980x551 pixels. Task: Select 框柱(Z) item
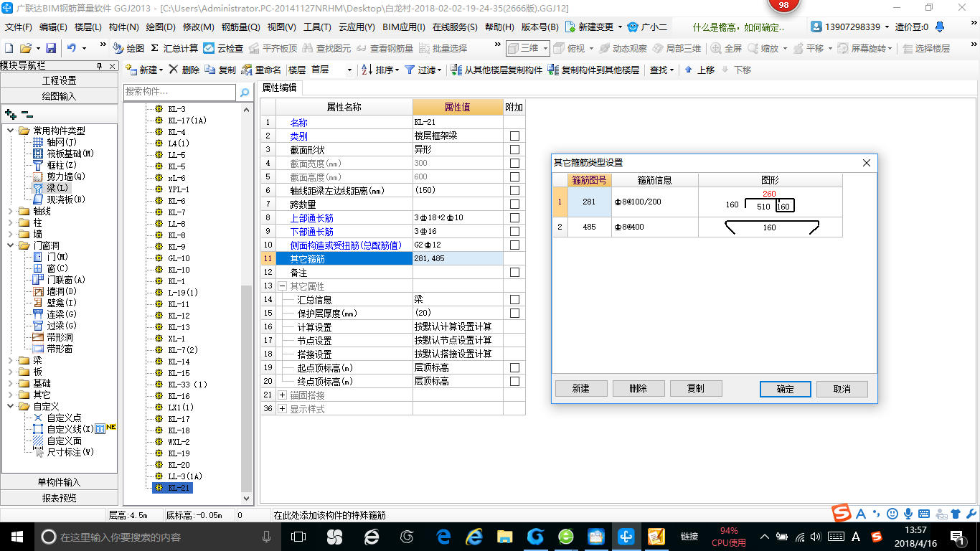pos(55,165)
